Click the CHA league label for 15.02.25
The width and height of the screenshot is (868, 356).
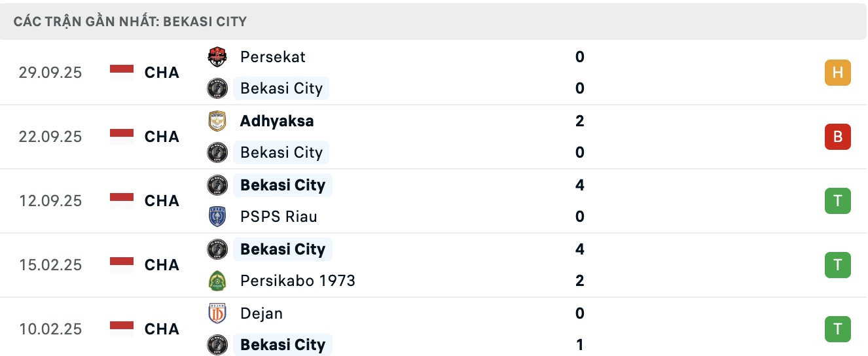[162, 265]
